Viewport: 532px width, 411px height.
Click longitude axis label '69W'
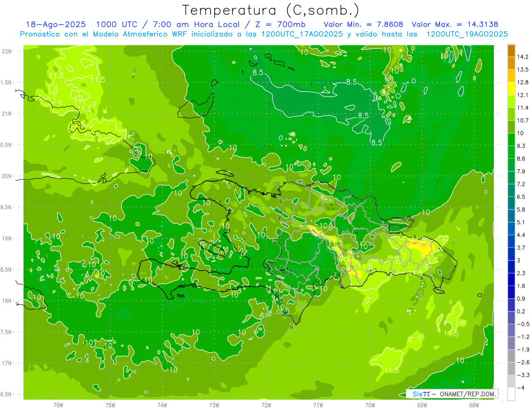[422, 405]
